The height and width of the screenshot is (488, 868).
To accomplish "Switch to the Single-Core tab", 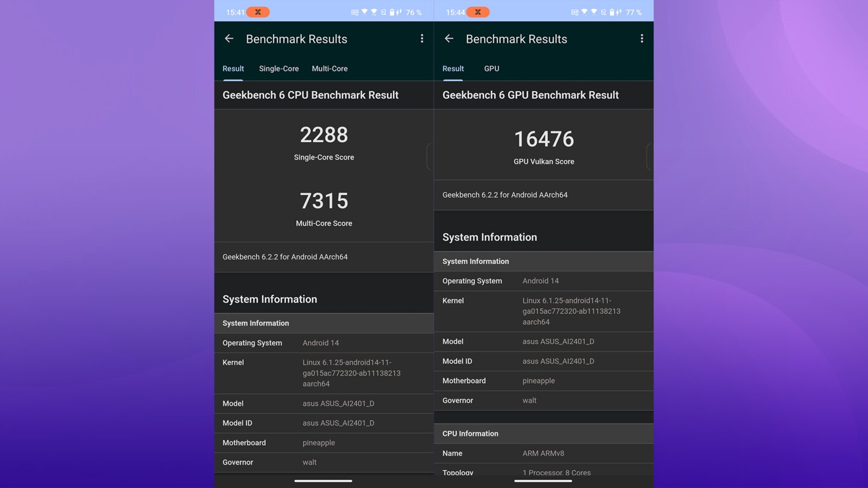I will 278,69.
